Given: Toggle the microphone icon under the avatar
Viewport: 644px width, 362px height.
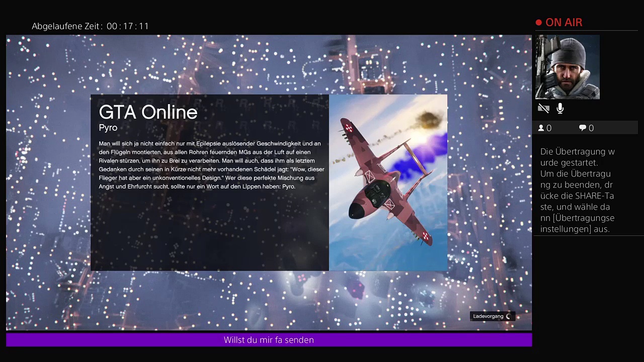Looking at the screenshot, I should (560, 109).
